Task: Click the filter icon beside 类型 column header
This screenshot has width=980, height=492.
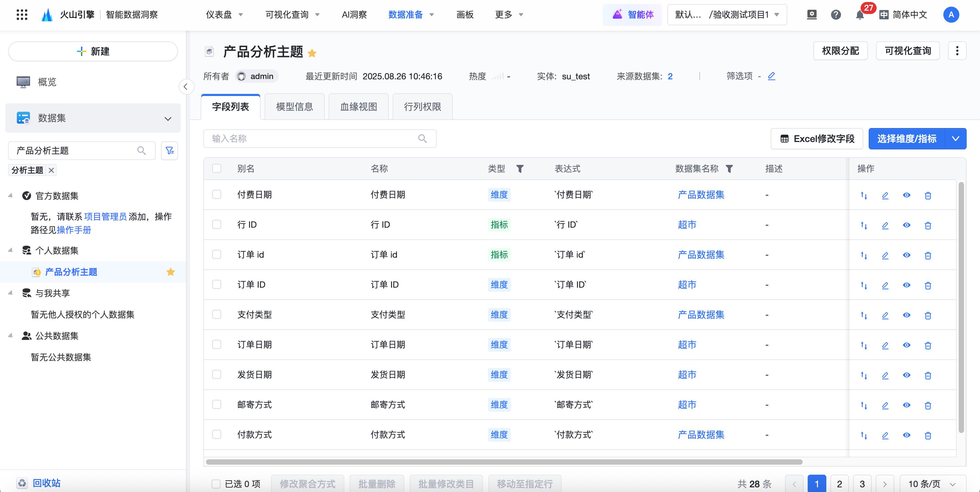Action: pyautogui.click(x=520, y=169)
